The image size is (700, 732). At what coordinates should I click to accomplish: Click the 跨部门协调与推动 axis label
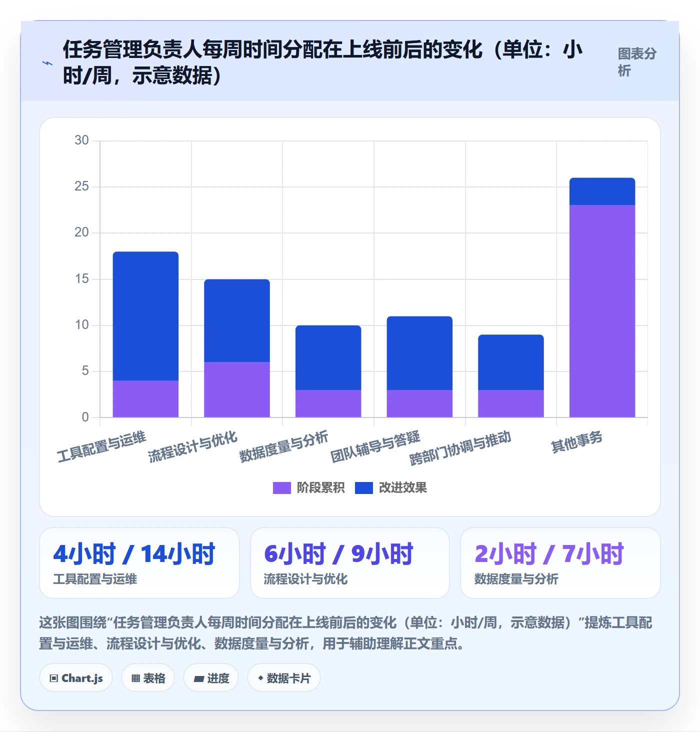(x=460, y=448)
